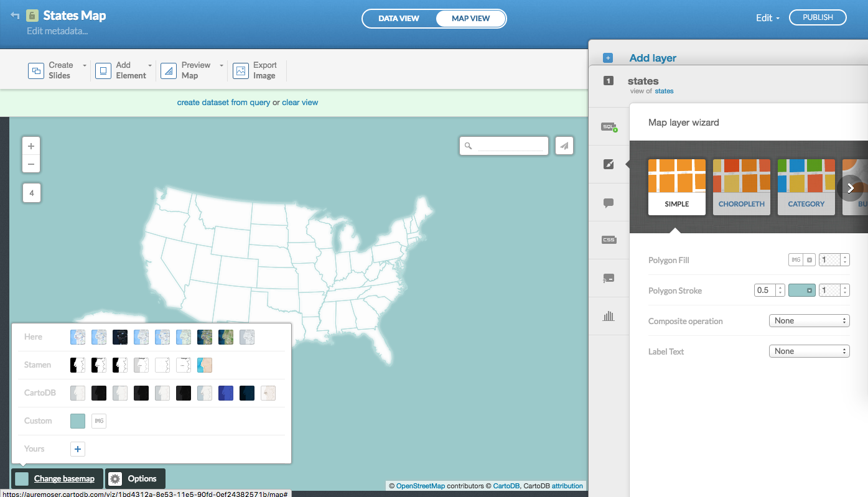
Task: Click the map search input field
Action: [x=510, y=146]
